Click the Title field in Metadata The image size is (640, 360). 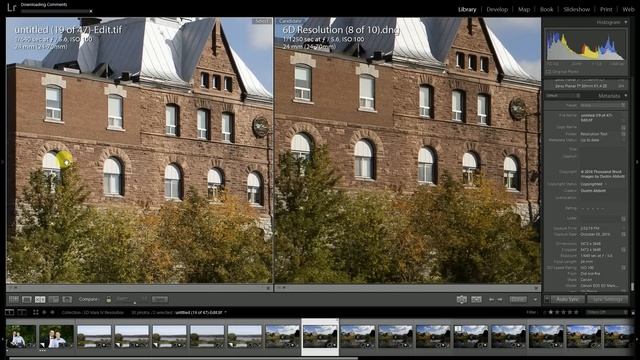pos(602,149)
